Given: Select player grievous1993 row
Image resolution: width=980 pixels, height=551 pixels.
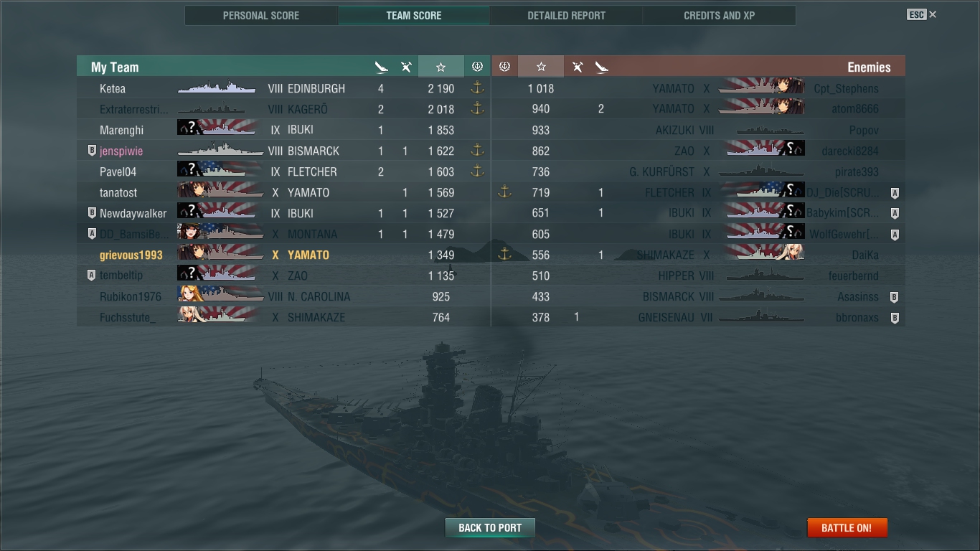Looking at the screenshot, I should point(283,255).
